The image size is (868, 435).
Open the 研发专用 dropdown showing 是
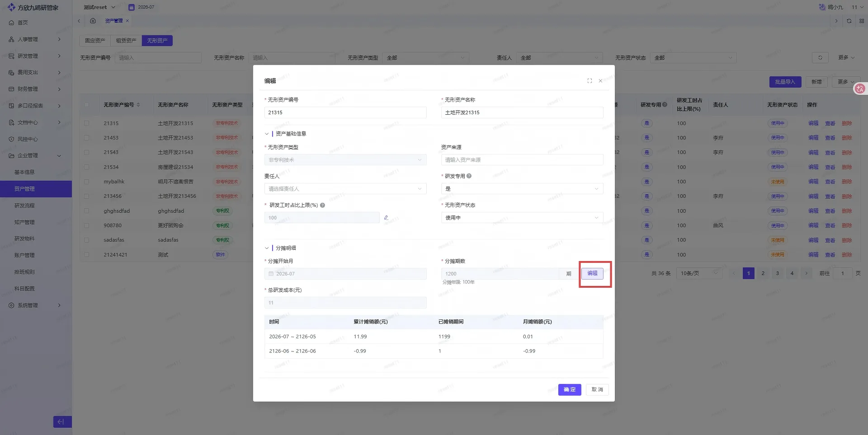(x=522, y=189)
